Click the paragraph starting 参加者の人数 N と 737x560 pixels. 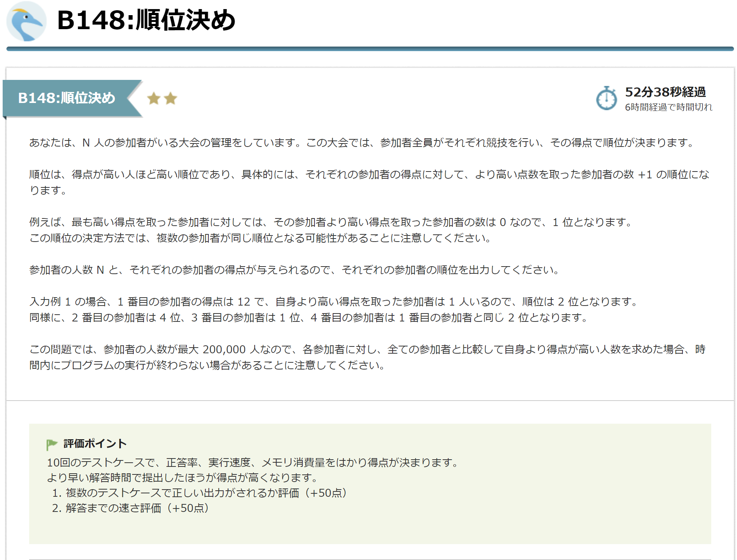point(294,270)
